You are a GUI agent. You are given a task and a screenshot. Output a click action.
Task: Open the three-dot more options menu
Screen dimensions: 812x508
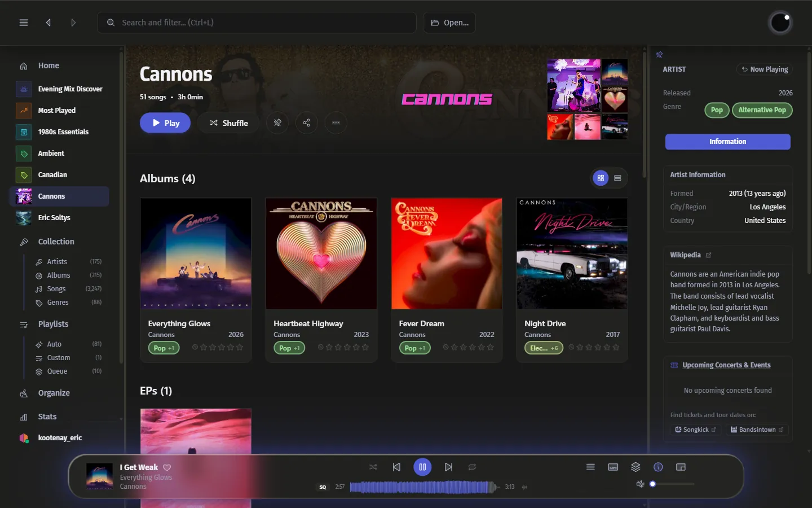(336, 122)
